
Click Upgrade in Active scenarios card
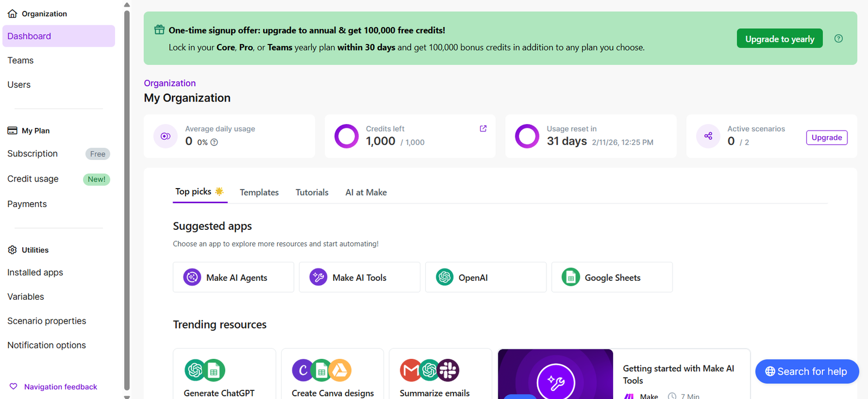pyautogui.click(x=827, y=138)
